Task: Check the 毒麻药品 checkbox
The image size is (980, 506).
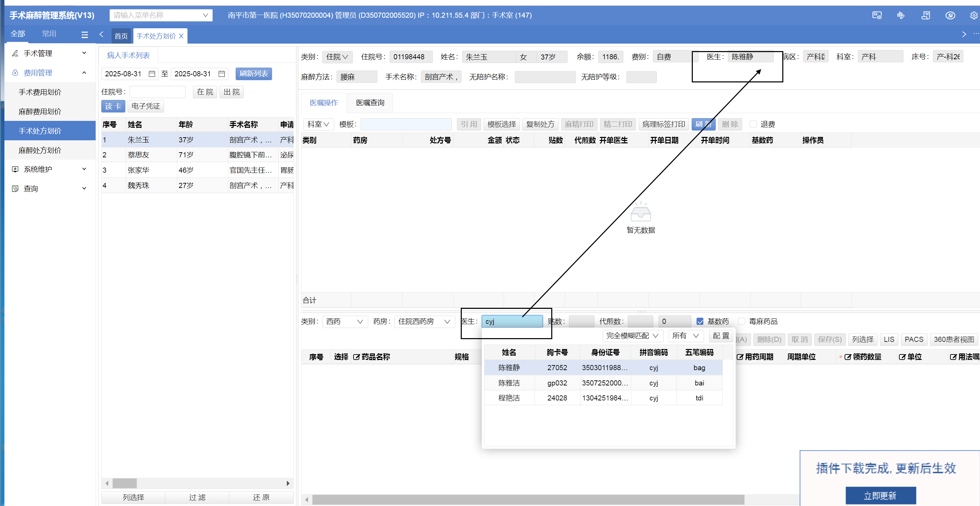Action: click(x=741, y=321)
